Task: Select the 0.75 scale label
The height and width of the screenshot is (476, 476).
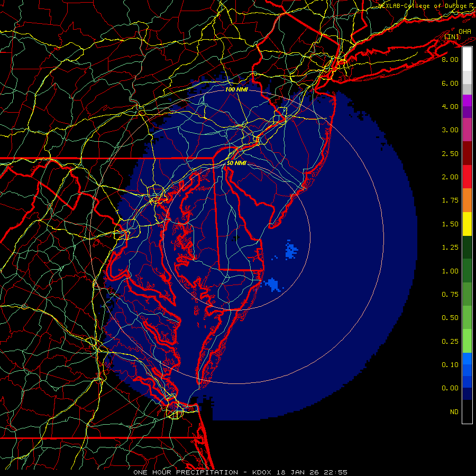Action: pyautogui.click(x=450, y=295)
